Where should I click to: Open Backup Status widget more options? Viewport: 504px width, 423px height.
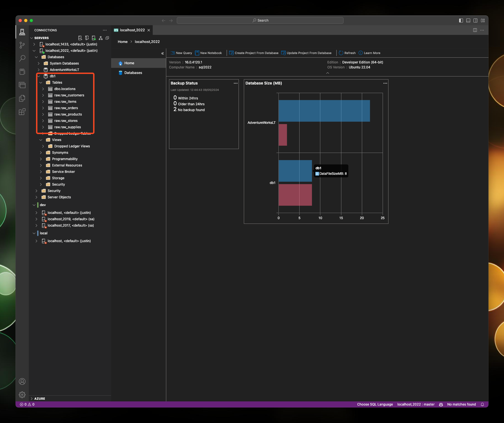tap(236, 83)
